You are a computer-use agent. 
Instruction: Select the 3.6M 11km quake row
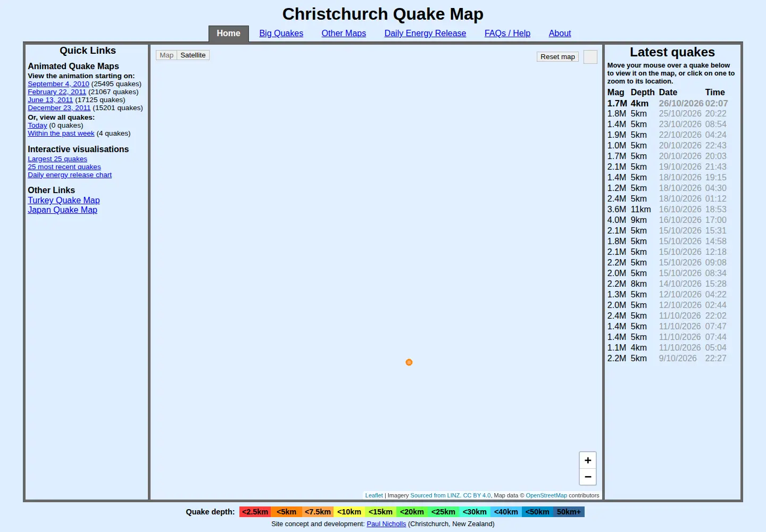(667, 210)
